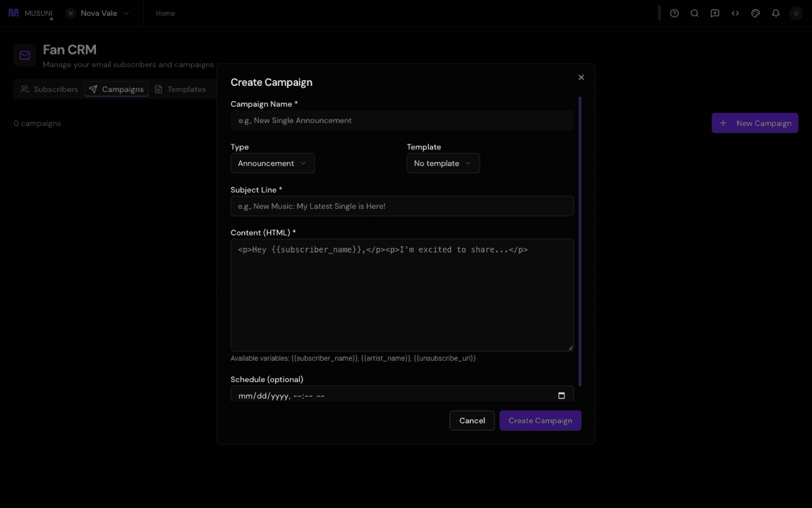
Task: Click the 'Available variables' hint text
Action: pyautogui.click(x=353, y=358)
